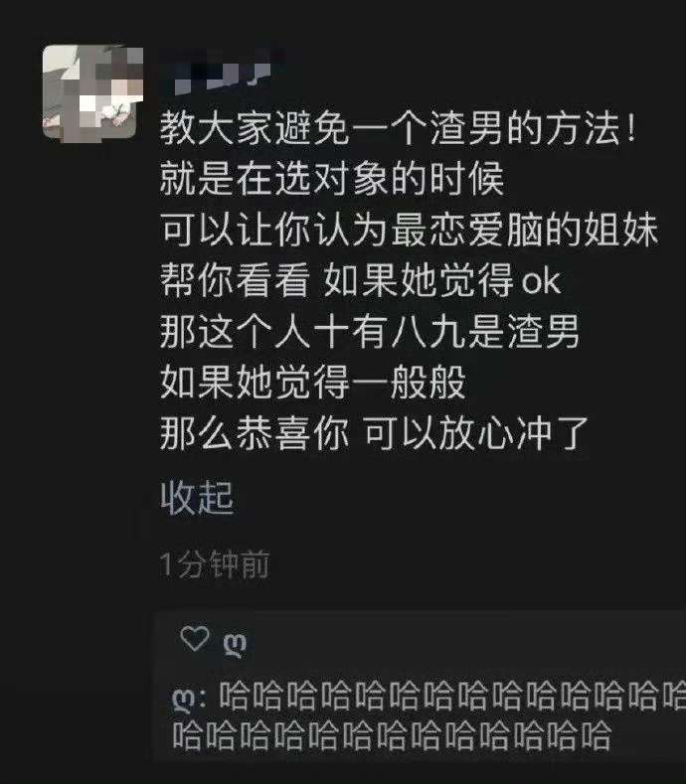Viewport: 686px width, 784px height.
Task: Open the blurred username above the post
Action: tap(221, 71)
